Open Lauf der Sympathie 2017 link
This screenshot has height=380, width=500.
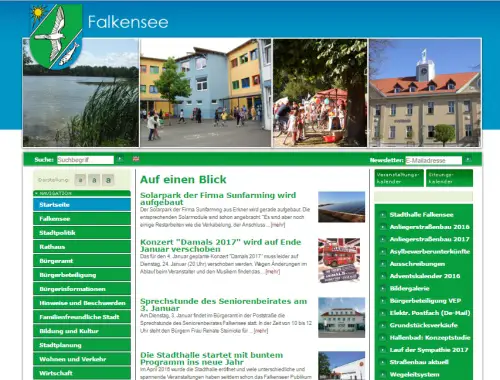tap(429, 350)
